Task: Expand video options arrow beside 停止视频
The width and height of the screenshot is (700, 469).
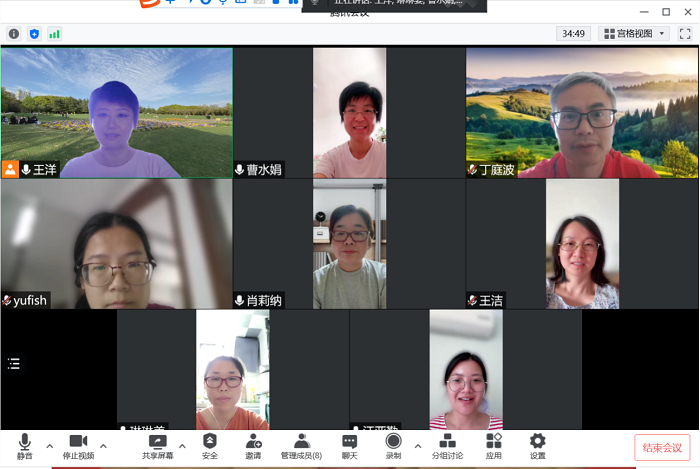Action: [x=103, y=446]
